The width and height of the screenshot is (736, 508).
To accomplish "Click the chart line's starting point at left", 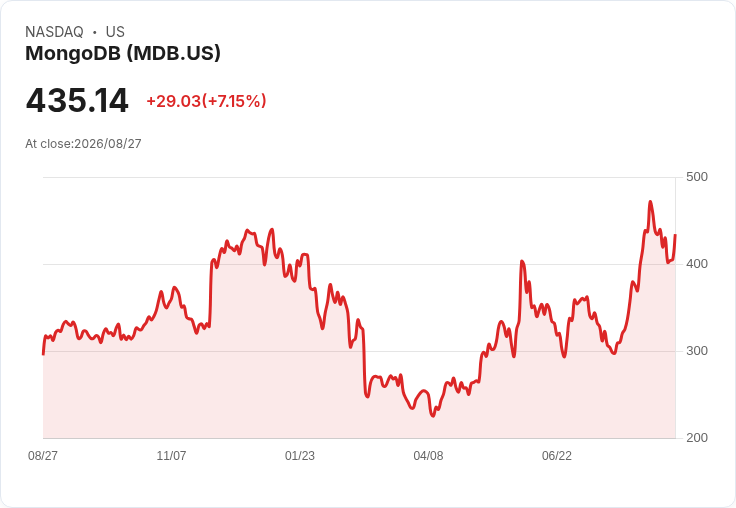I will click(x=44, y=354).
